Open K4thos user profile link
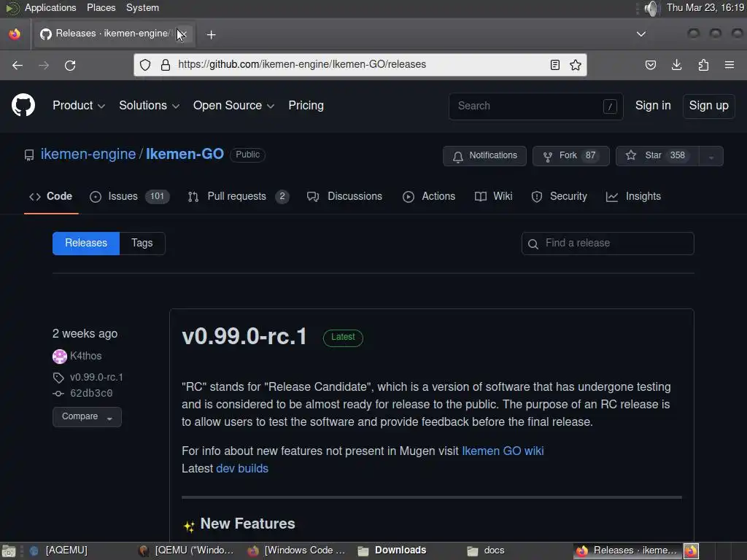The width and height of the screenshot is (747, 560). (x=86, y=356)
